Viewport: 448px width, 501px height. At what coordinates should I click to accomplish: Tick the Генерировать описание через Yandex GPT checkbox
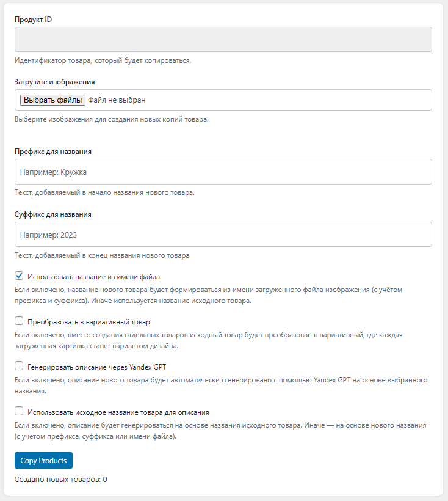coord(19,366)
